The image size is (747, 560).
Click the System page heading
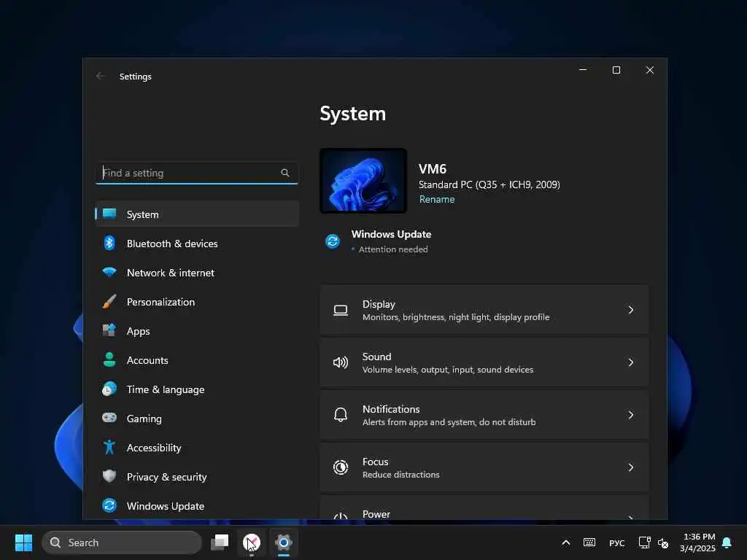point(352,113)
